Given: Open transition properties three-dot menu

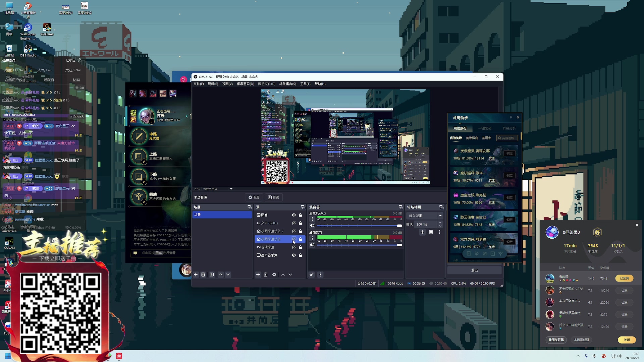Looking at the screenshot, I should (439, 232).
